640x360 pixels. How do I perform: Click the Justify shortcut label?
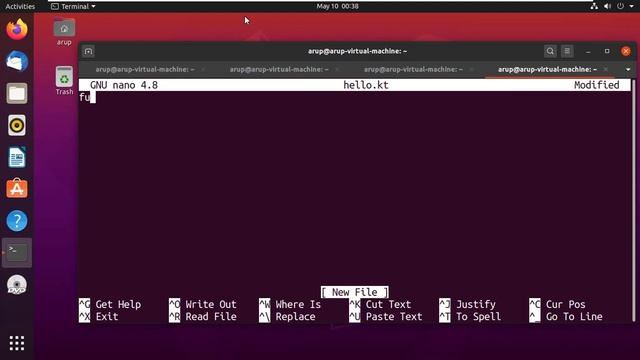(476, 304)
